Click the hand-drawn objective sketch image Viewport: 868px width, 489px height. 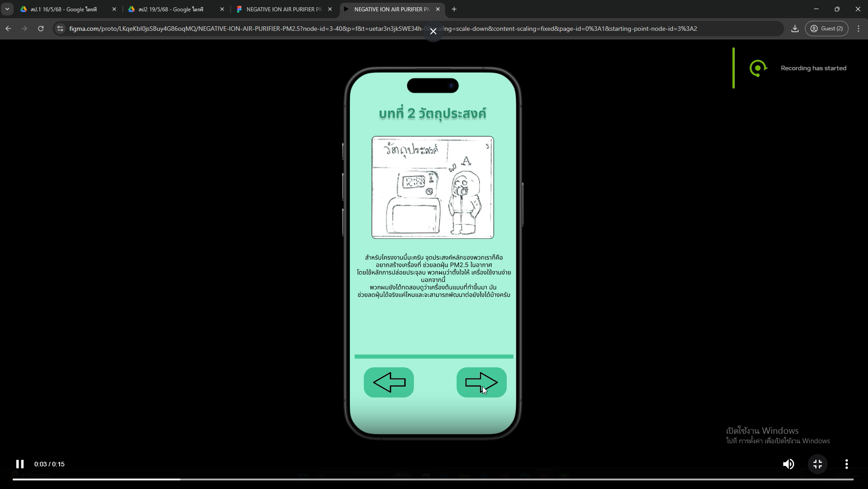pos(432,187)
